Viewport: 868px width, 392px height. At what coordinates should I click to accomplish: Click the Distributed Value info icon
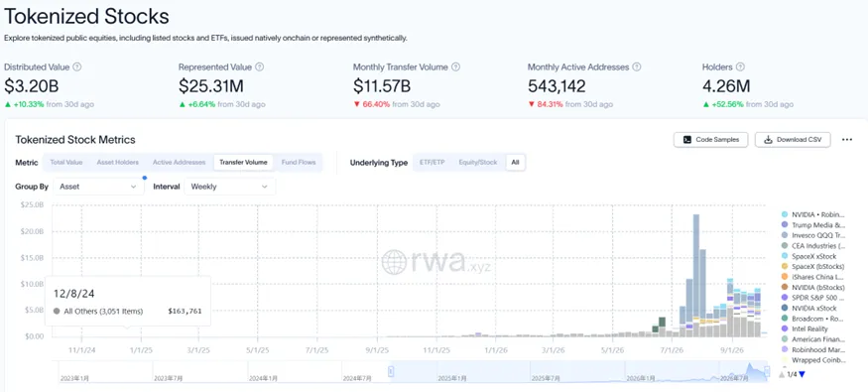[x=77, y=67]
